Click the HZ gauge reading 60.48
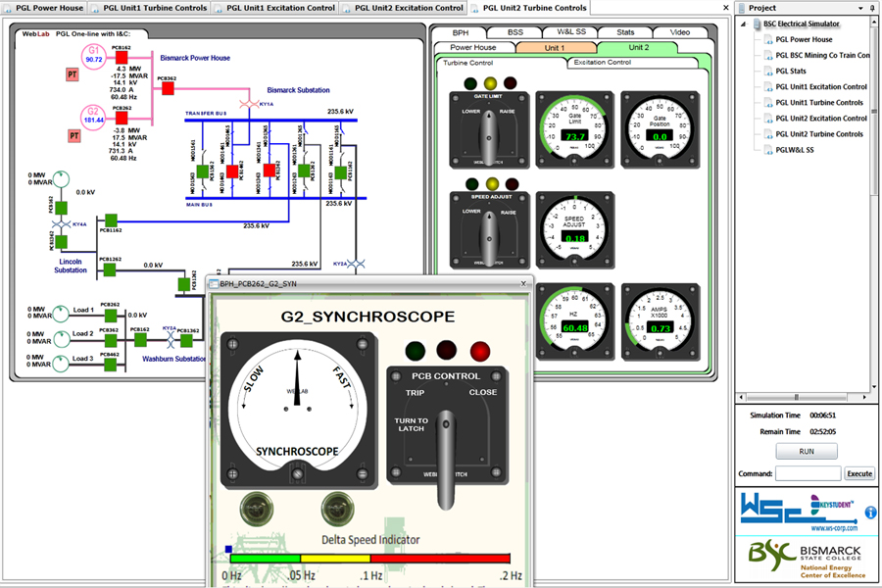882x588 pixels. [574, 321]
